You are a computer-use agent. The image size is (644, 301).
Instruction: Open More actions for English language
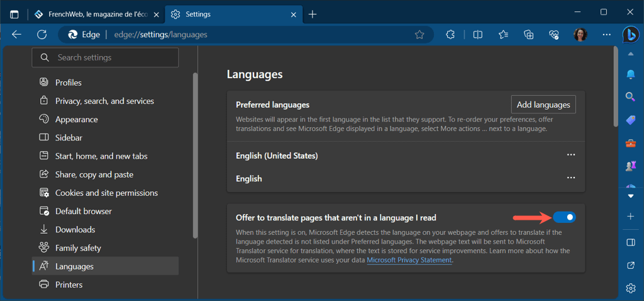click(571, 178)
